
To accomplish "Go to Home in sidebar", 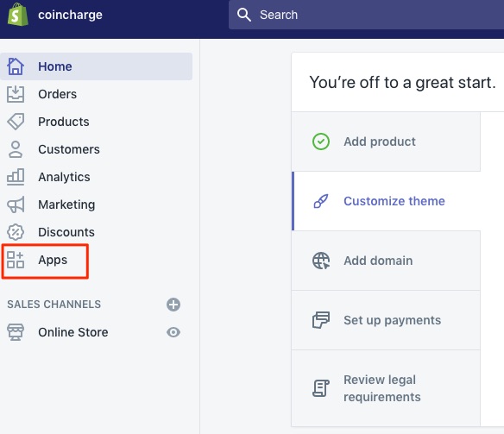I will click(x=97, y=66).
